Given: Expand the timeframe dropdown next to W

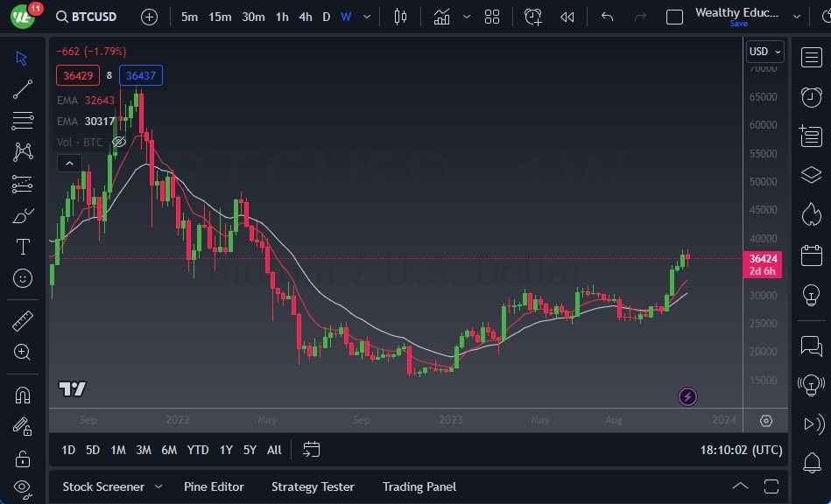Looking at the screenshot, I should pos(365,17).
